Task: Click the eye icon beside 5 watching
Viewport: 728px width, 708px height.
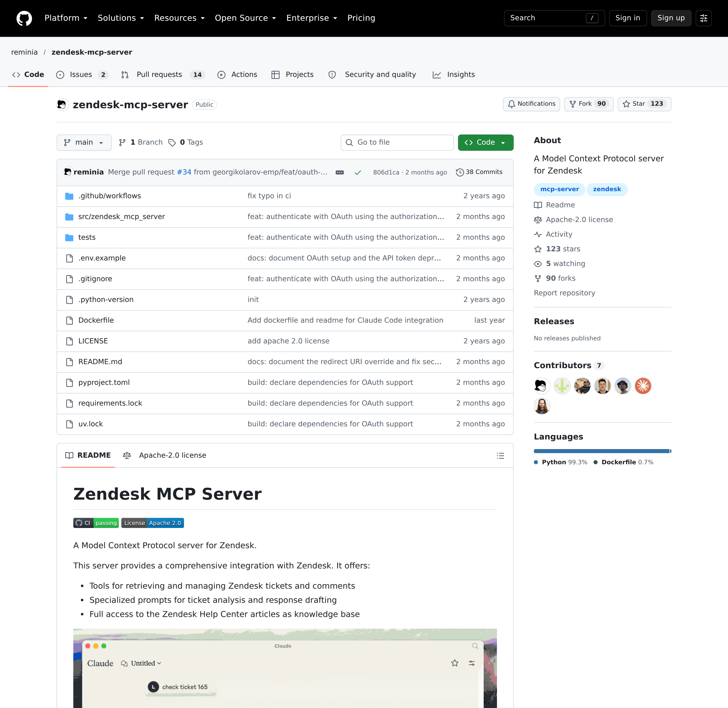Action: tap(538, 264)
